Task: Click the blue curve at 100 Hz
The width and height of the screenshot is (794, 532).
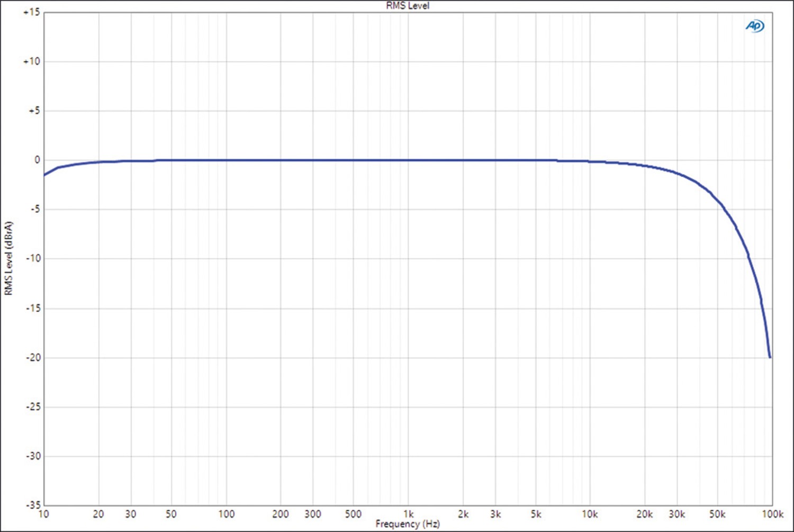Action: pos(226,160)
